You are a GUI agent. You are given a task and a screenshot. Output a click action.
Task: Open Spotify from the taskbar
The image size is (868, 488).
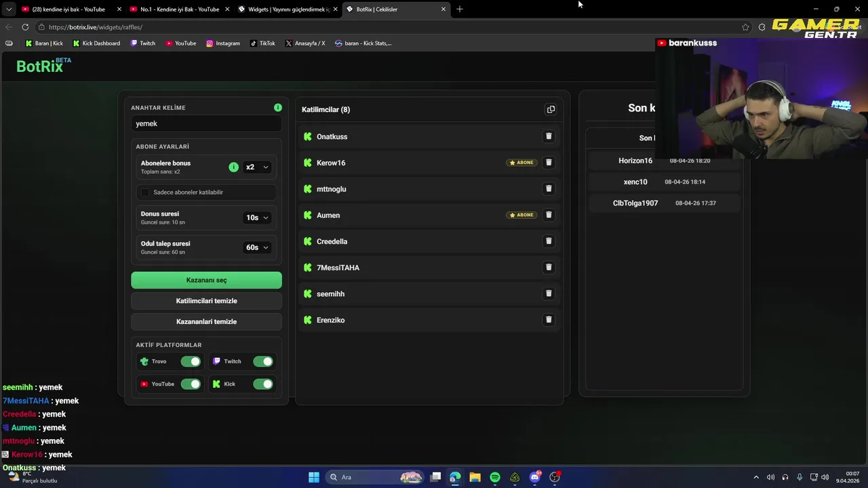point(495,477)
